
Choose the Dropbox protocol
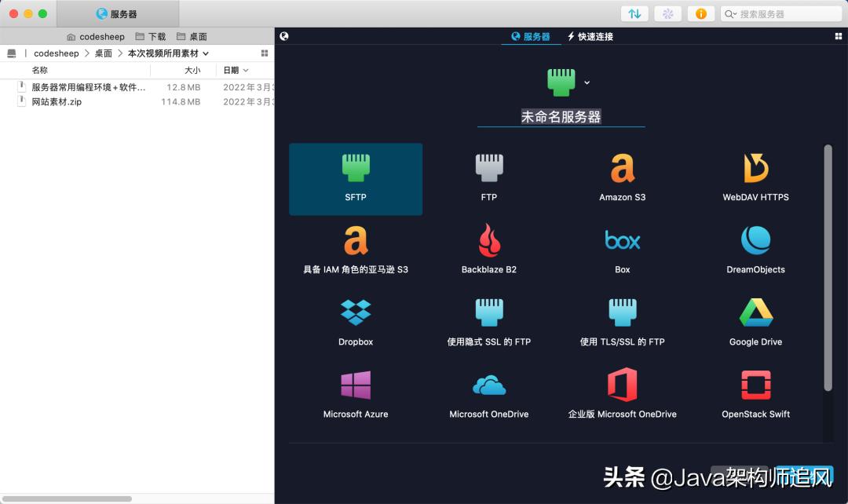click(x=356, y=321)
